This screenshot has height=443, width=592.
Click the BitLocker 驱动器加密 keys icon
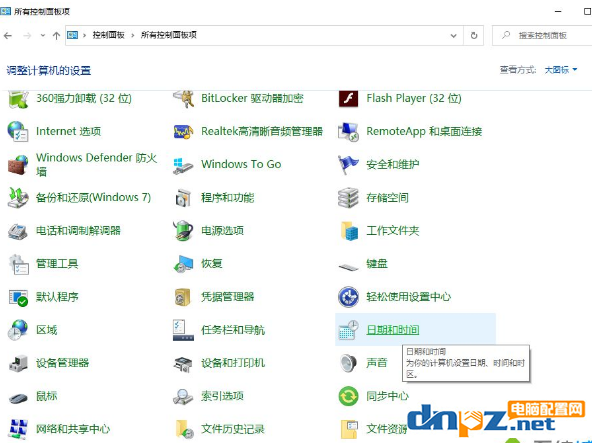coord(183,99)
